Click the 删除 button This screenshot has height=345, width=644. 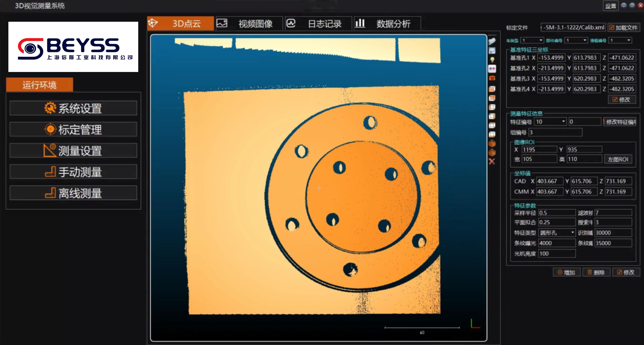[x=596, y=272]
